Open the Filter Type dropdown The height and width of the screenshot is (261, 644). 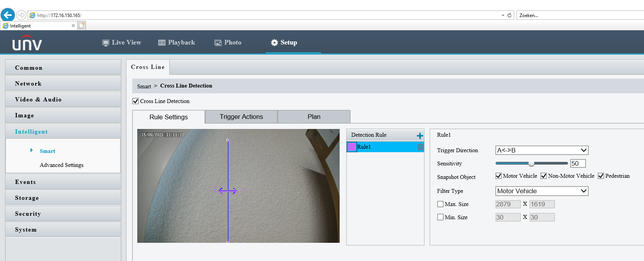click(542, 191)
